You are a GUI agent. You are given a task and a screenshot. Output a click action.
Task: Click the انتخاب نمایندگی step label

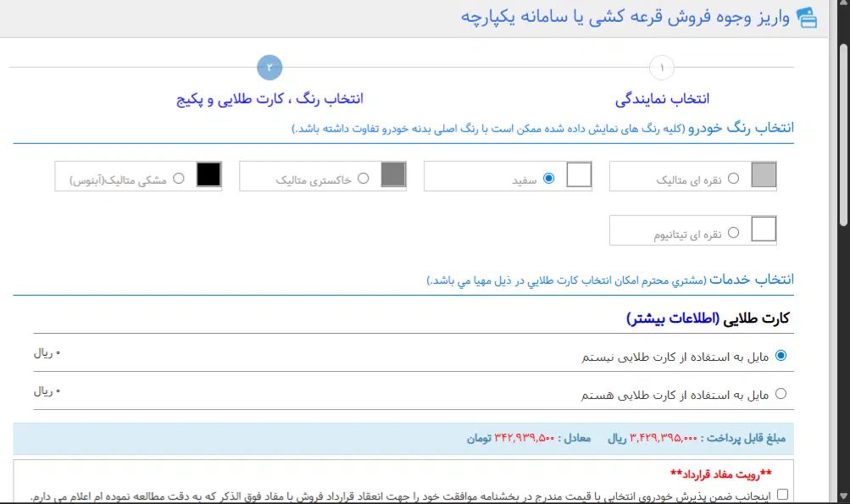click(662, 98)
